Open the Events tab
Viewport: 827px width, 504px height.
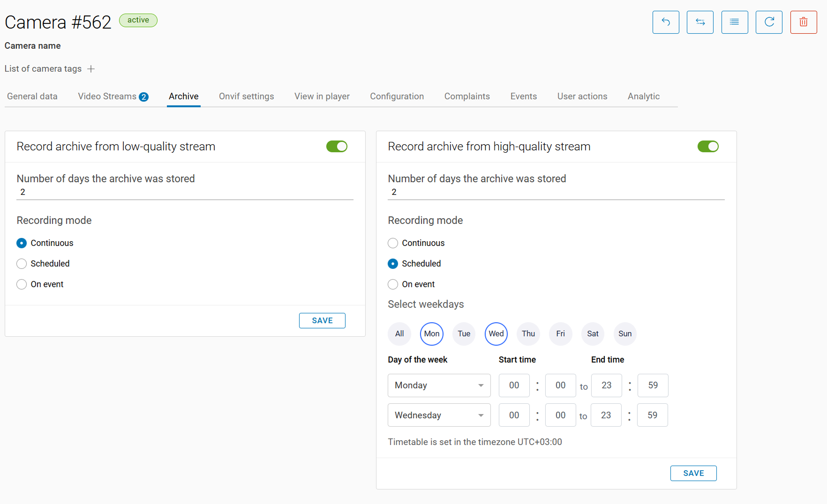click(x=523, y=96)
